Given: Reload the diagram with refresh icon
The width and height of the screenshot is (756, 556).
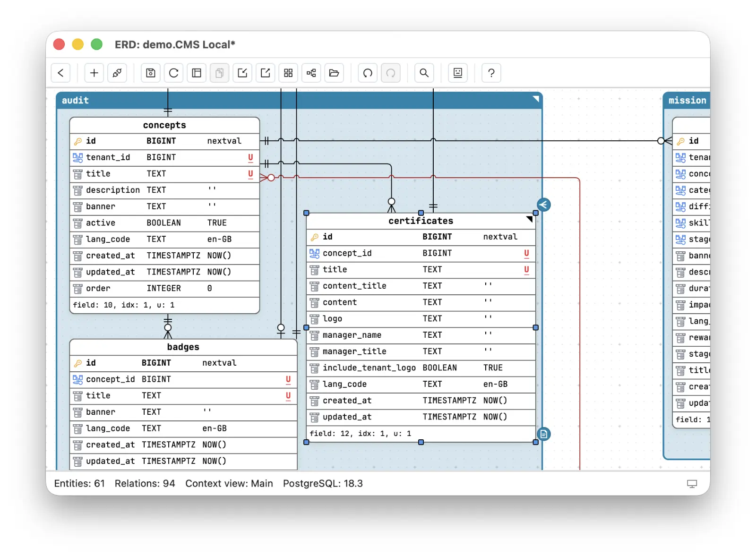Looking at the screenshot, I should pyautogui.click(x=174, y=73).
